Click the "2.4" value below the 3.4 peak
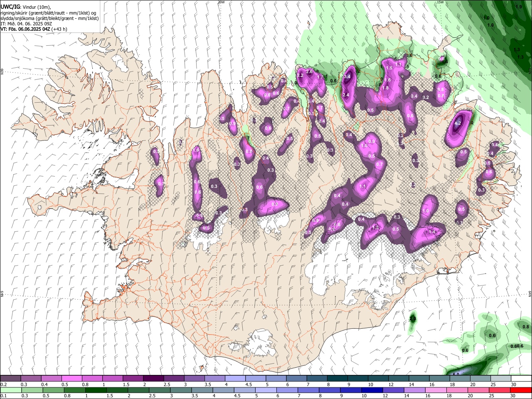Viewport: 532px width, 399px height. click(345, 95)
